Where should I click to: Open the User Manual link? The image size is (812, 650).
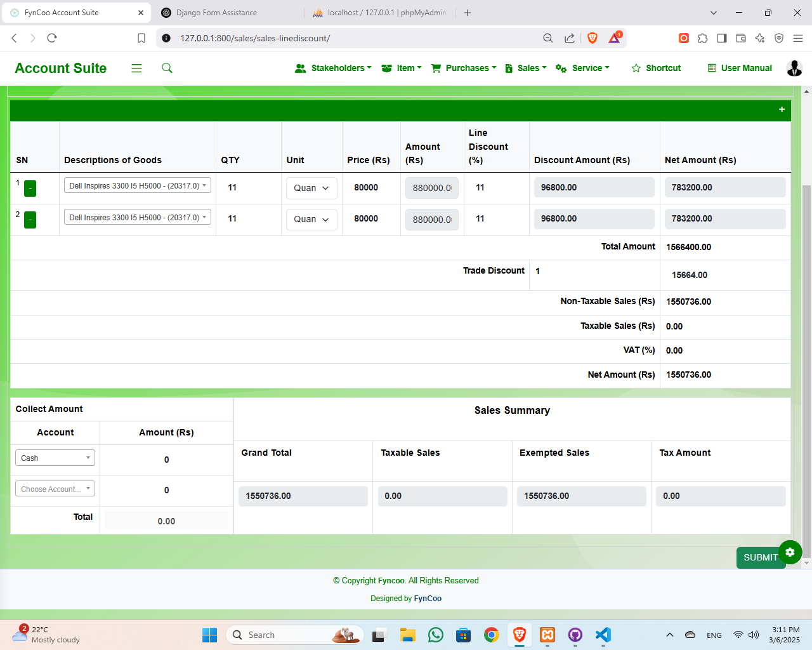pyautogui.click(x=740, y=68)
